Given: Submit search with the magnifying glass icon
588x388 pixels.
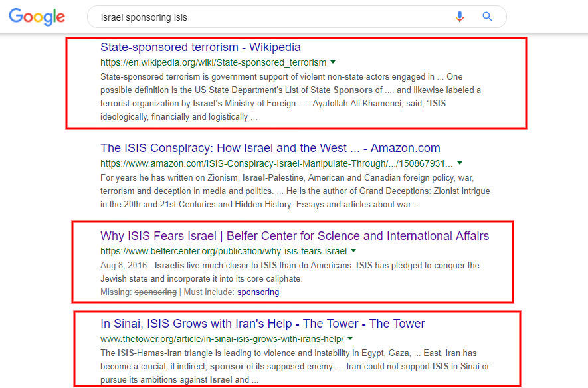Looking at the screenshot, I should pos(487,17).
